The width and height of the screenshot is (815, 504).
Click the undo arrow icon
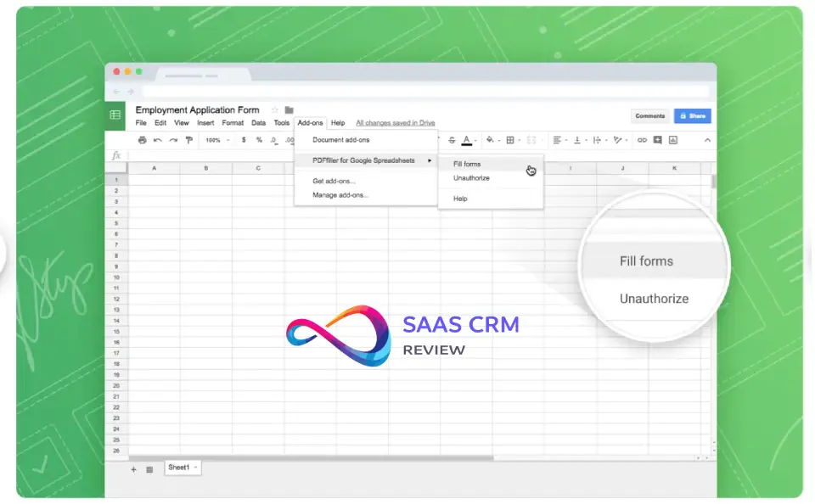(x=157, y=140)
